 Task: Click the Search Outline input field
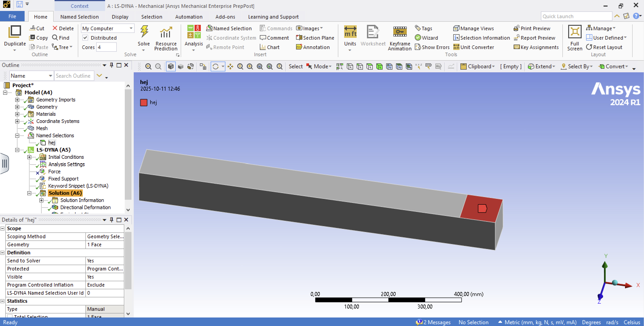click(x=74, y=76)
